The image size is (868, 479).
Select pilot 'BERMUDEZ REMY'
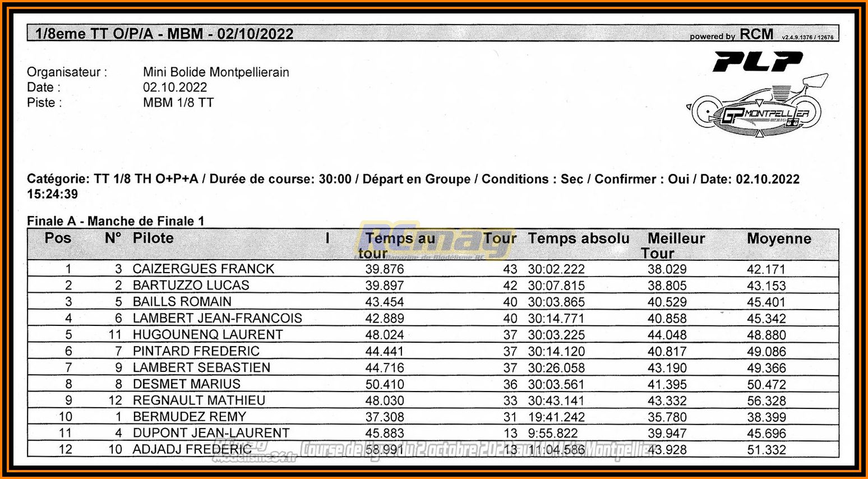(x=190, y=417)
